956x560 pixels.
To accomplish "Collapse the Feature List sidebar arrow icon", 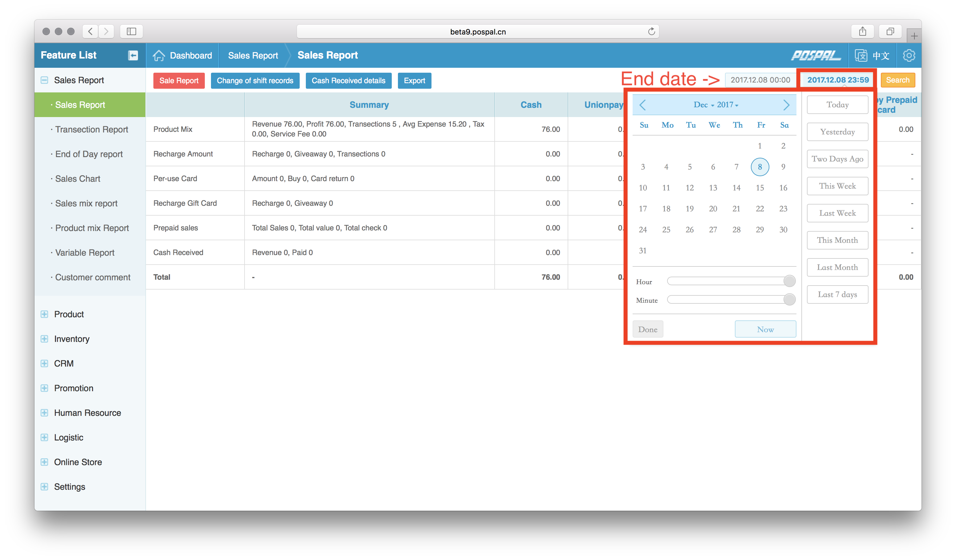I will (x=133, y=55).
